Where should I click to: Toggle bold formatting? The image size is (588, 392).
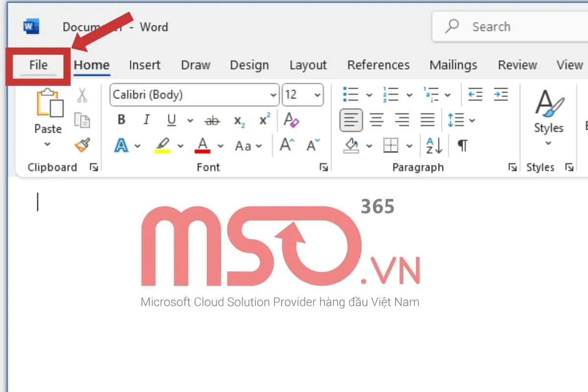tap(121, 120)
